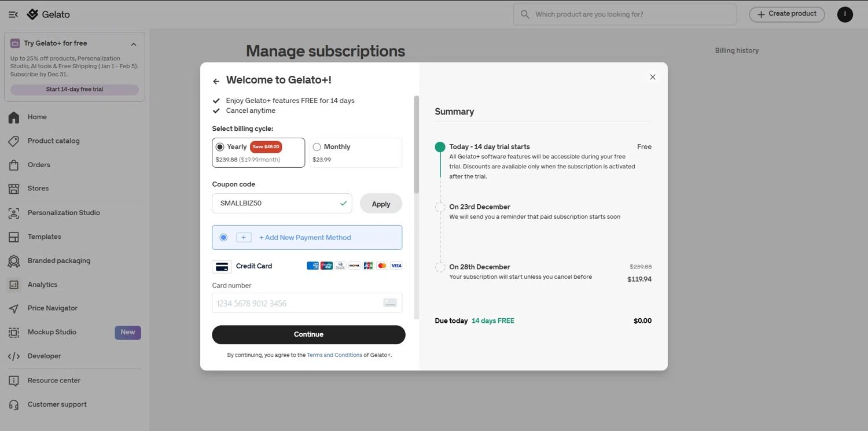Image resolution: width=868 pixels, height=431 pixels.
Task: Click the card-type icon in card number field
Action: 390,303
